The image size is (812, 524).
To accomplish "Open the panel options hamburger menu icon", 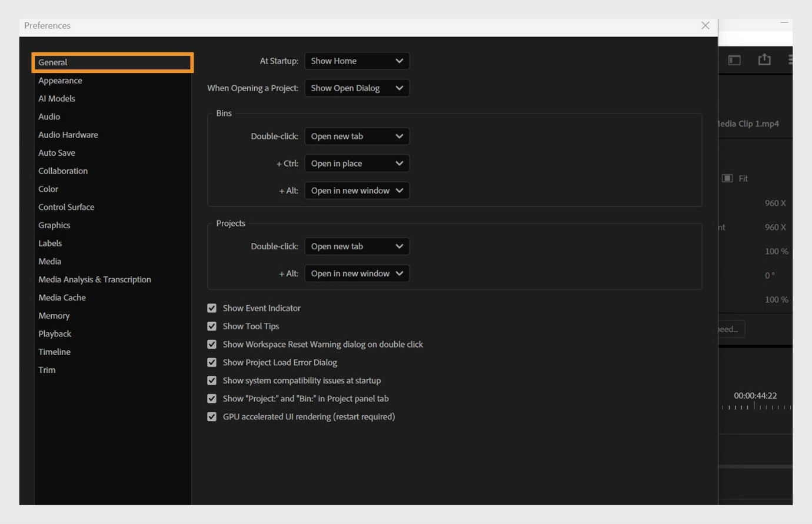I will pos(791,59).
